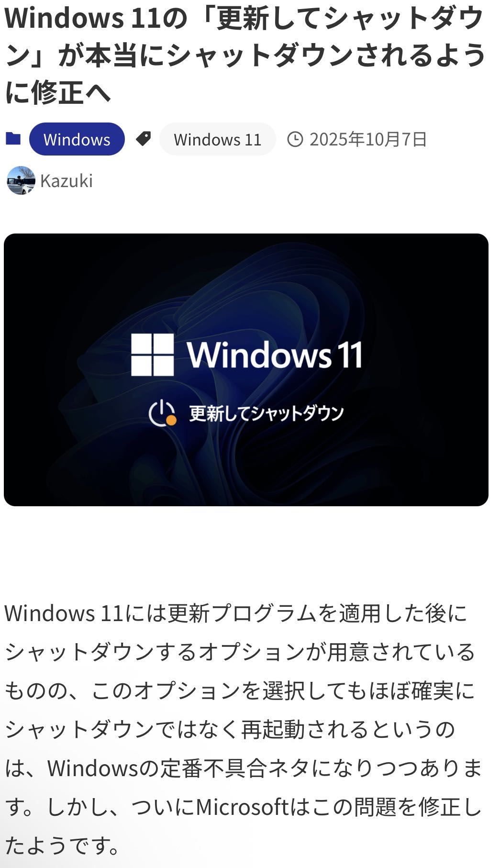Visit the Kazuki author name link
Image resolution: width=500 pixels, height=868 pixels.
coord(67,181)
